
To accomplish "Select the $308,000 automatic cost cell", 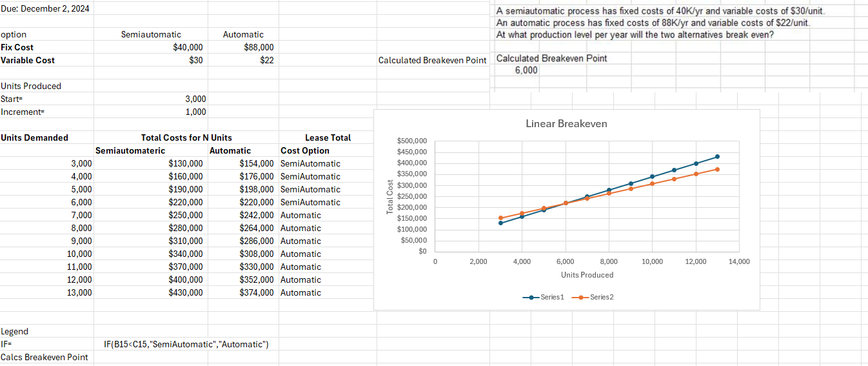I will coord(256,254).
